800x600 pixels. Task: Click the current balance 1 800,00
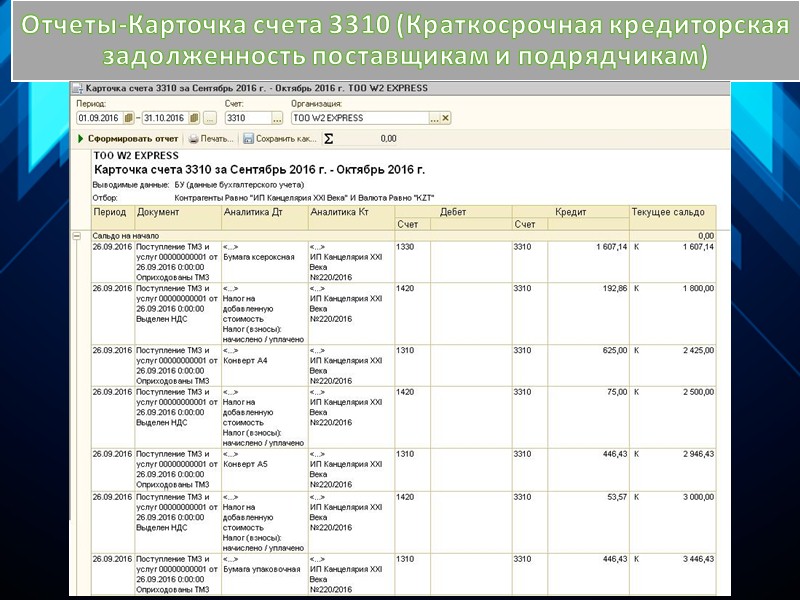coord(698,288)
